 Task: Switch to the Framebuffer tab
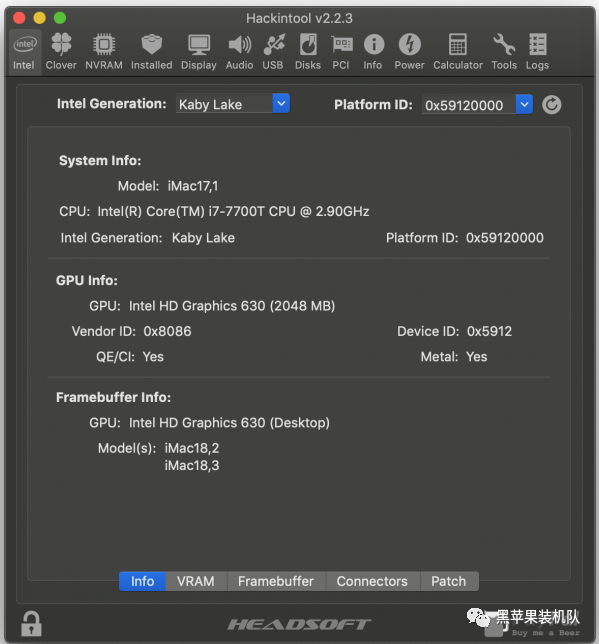(x=276, y=581)
